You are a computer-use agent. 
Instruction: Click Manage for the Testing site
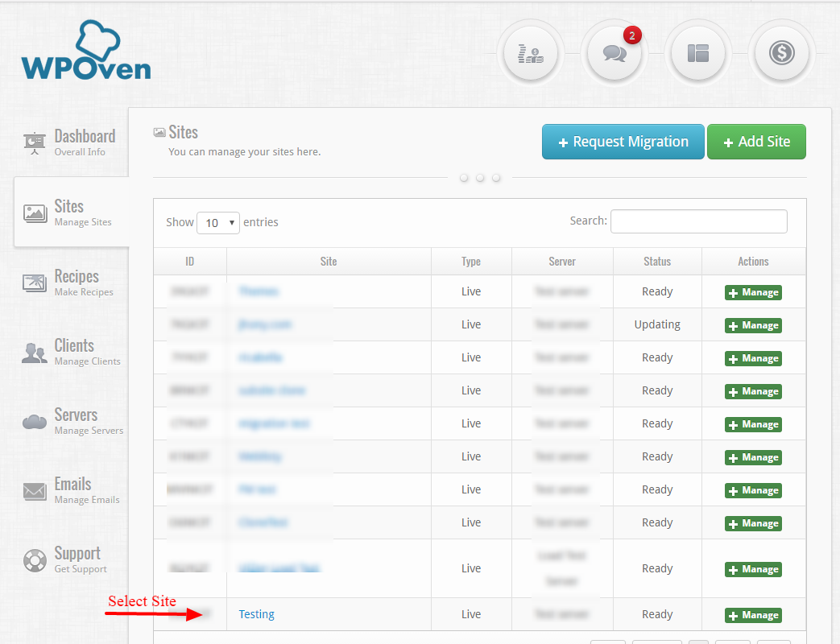pyautogui.click(x=753, y=615)
